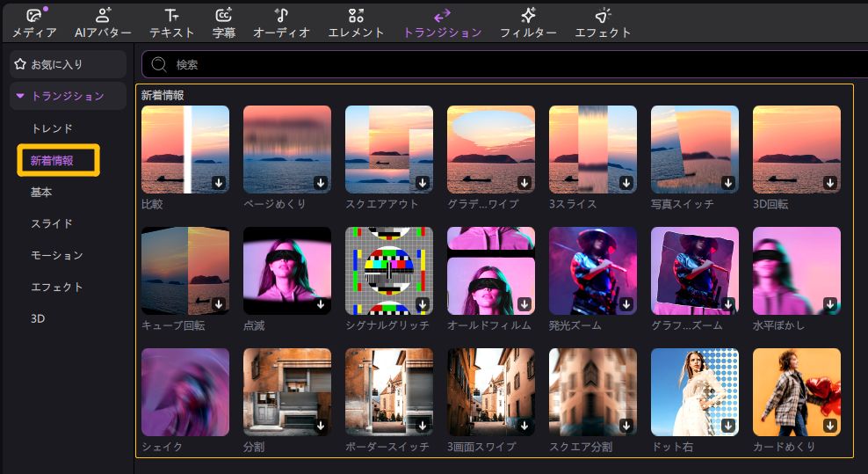Screen dimensions: 868x474
Task: Select the トレンド category
Action: (52, 128)
